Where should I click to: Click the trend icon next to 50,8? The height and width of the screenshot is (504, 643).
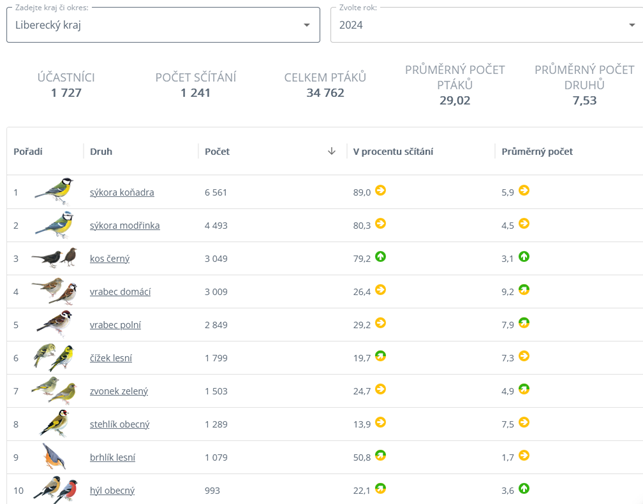(380, 456)
